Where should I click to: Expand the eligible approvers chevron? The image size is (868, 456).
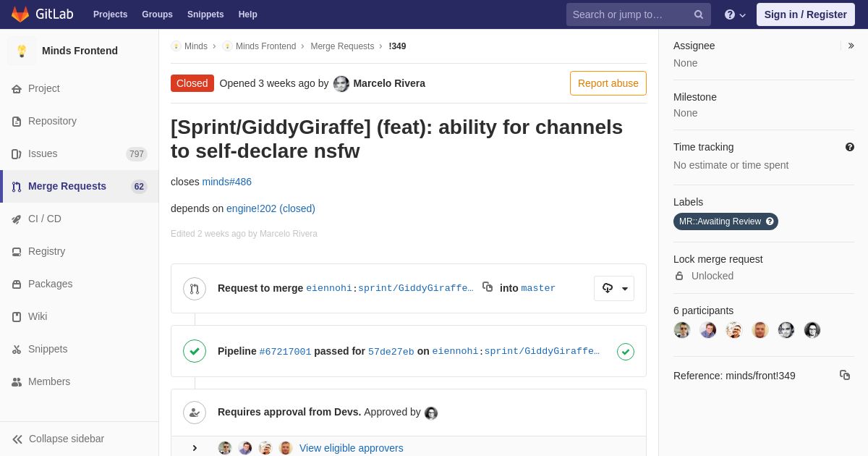195,449
